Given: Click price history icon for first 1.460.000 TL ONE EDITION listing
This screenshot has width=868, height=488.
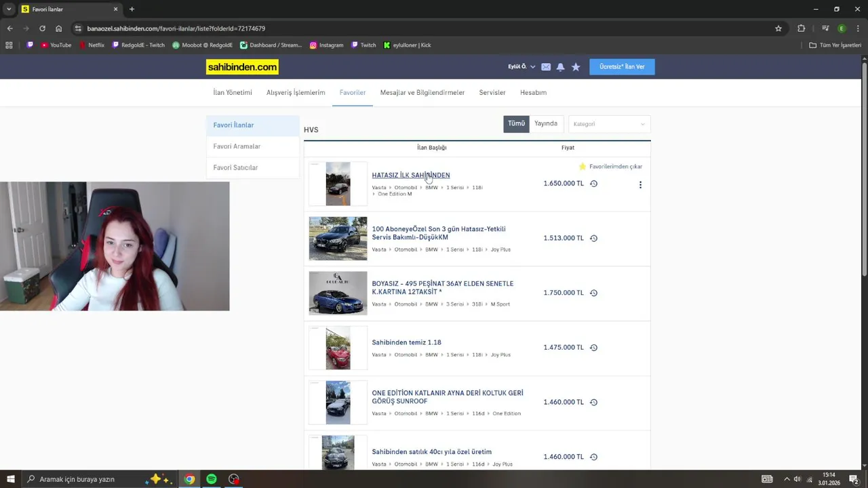Looking at the screenshot, I should [593, 402].
